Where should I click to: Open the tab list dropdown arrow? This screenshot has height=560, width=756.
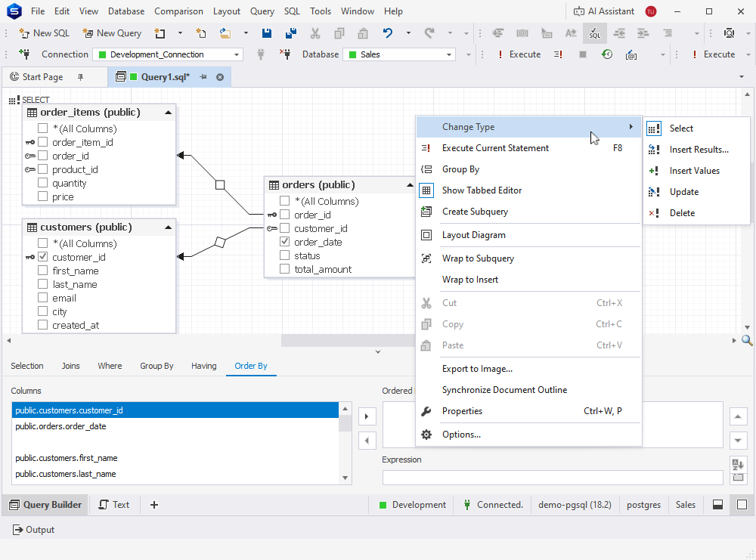click(742, 77)
